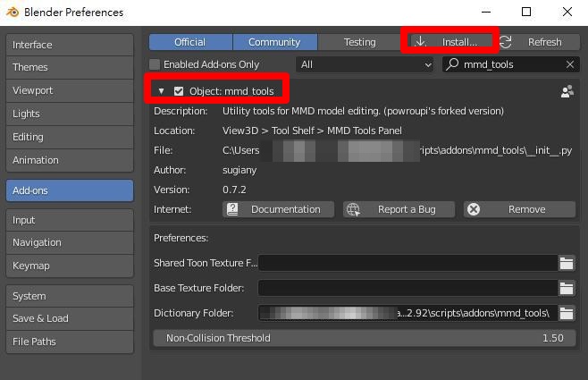Open the Save & Load section
Image resolution: width=588 pixels, height=380 pixels.
(70, 319)
